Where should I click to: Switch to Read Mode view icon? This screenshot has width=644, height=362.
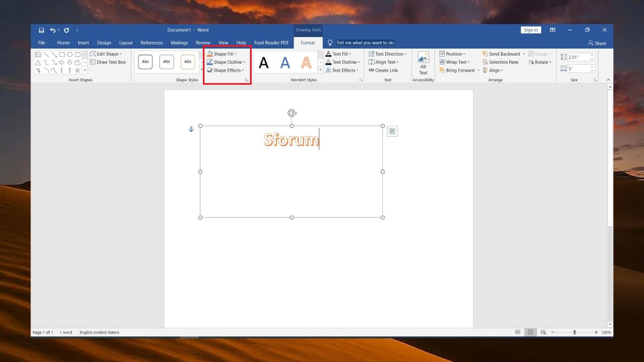click(x=517, y=333)
